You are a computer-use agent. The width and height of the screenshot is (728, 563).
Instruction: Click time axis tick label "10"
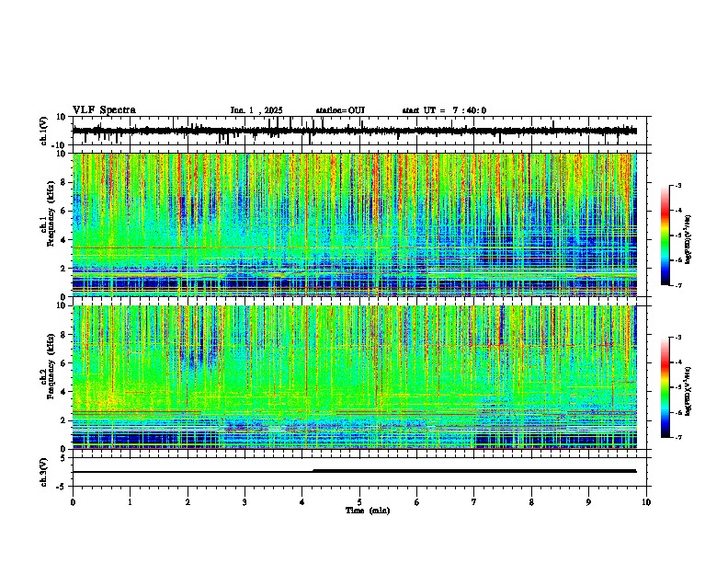(646, 502)
